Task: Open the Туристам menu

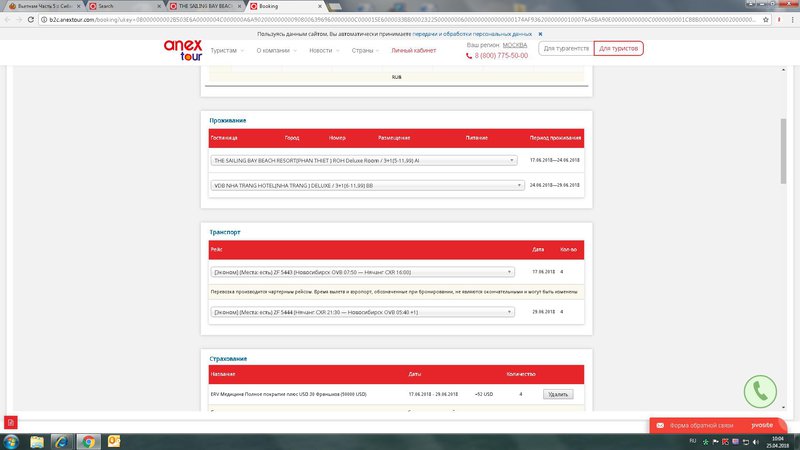Action: tap(226, 50)
